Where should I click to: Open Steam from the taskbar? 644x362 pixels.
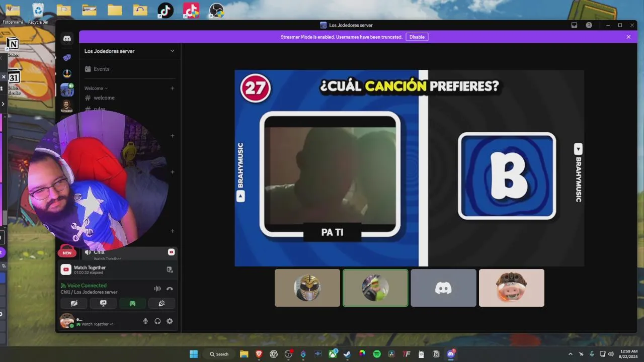click(347, 354)
